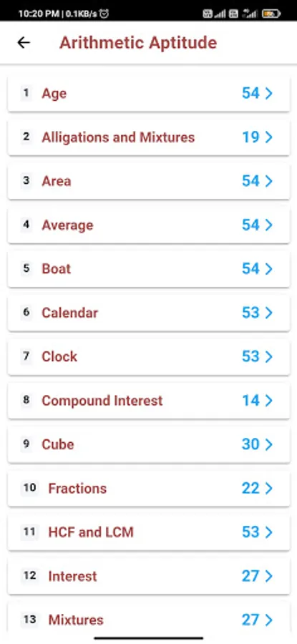Tap the arrow on the Calendar row

tap(268, 313)
